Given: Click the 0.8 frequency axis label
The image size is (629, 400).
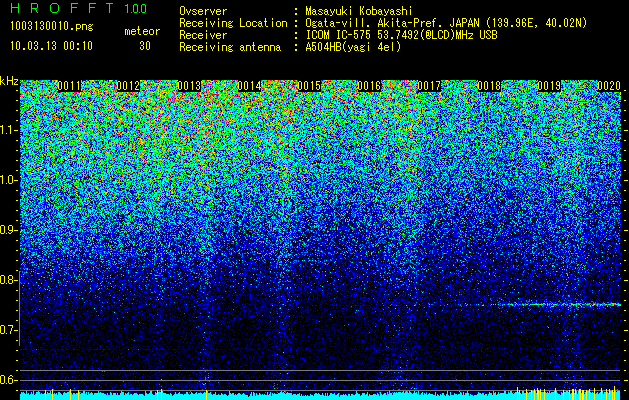Looking at the screenshot, I should [x=9, y=280].
